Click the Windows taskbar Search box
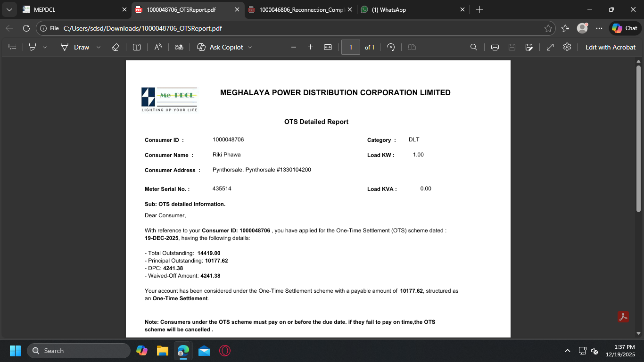Viewport: 644px width, 362px height. [79, 351]
